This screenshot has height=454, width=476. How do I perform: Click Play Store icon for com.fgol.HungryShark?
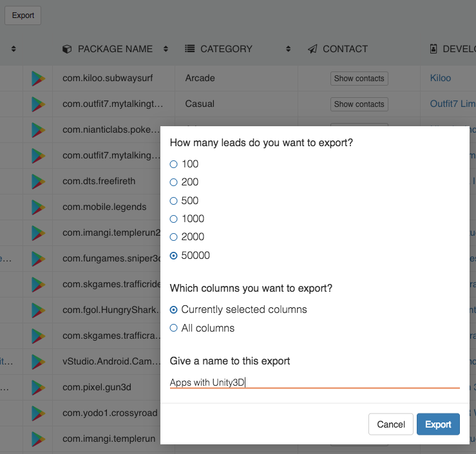[38, 310]
